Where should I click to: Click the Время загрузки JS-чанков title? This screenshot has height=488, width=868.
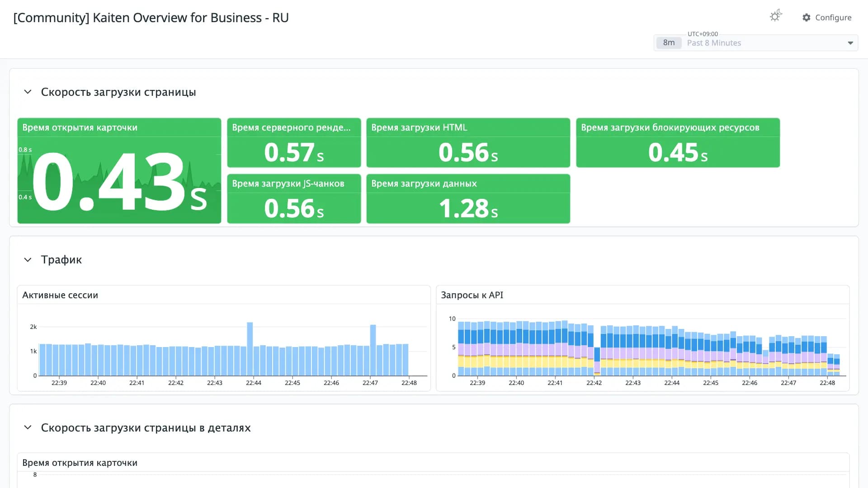pos(288,183)
